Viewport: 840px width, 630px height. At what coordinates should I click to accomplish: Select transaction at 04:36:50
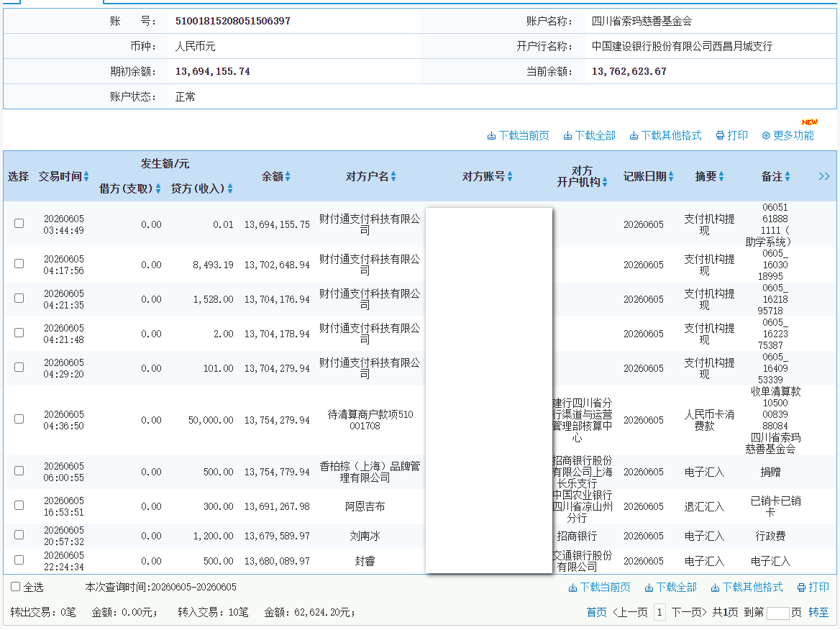pos(19,419)
